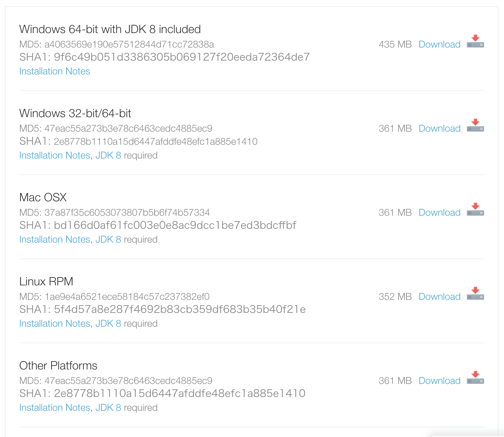Screen dimensions: 504x437
Task: Click Download link for Windows 32-bit/64-bit
Action: pyautogui.click(x=439, y=129)
